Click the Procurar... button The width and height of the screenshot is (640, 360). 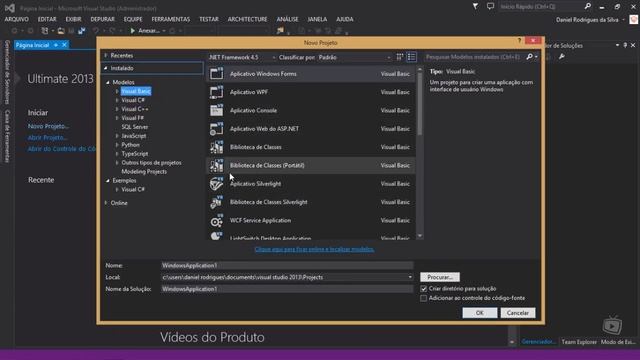click(440, 277)
